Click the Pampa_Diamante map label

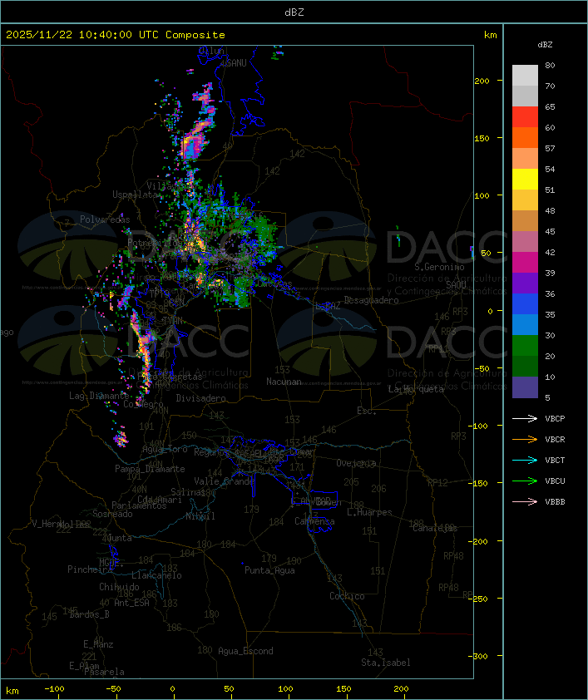pos(150,469)
